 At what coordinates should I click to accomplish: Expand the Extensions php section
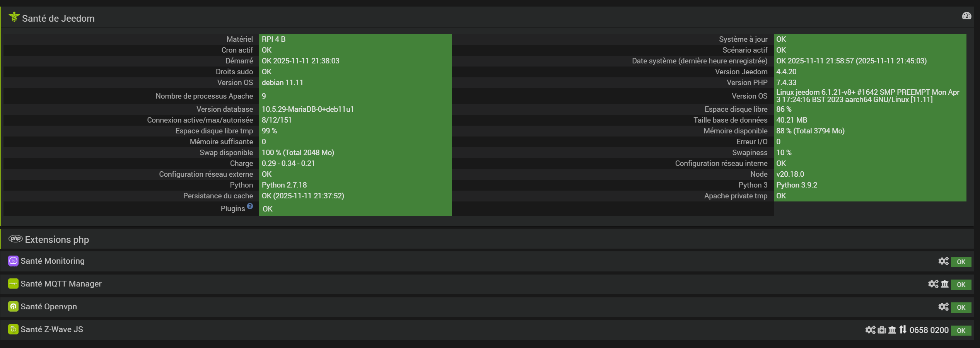(56, 239)
